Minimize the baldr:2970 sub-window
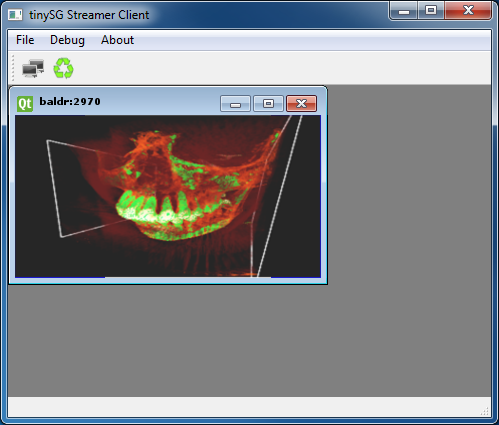The width and height of the screenshot is (499, 425). pos(235,103)
